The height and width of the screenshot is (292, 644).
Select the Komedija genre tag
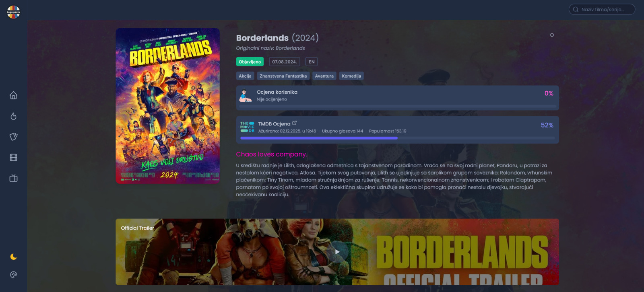pos(351,76)
